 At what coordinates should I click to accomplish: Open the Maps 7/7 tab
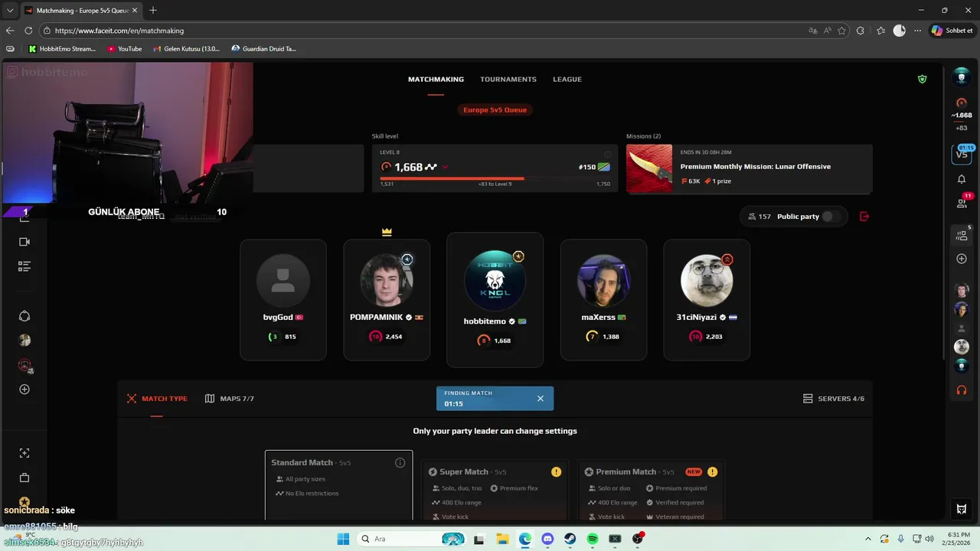[230, 399]
